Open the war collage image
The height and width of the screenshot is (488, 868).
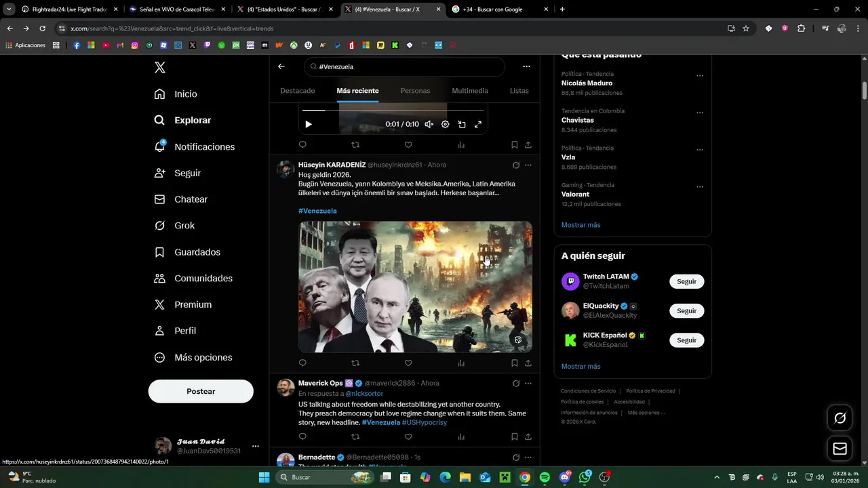(x=415, y=287)
